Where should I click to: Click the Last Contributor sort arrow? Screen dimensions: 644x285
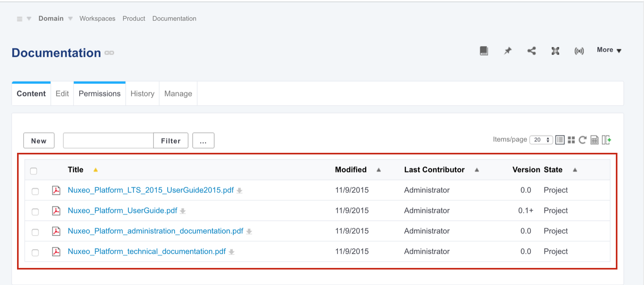pos(477,170)
